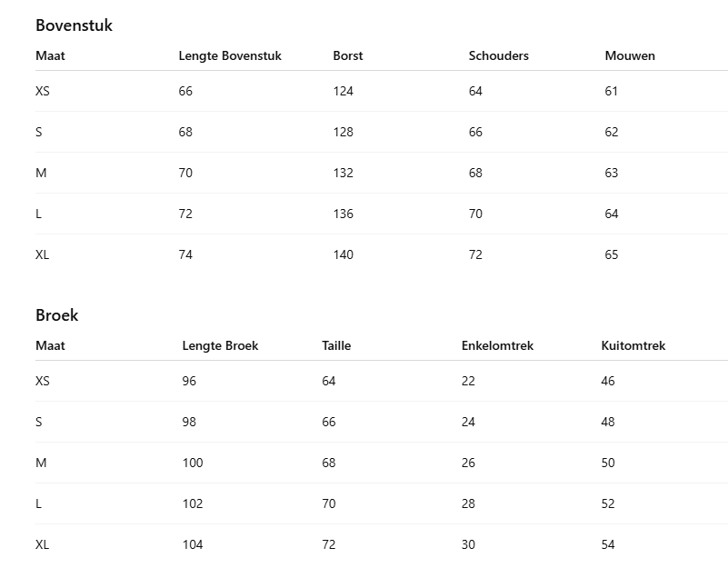
Task: Select the Borst value 140
Action: [x=343, y=254]
